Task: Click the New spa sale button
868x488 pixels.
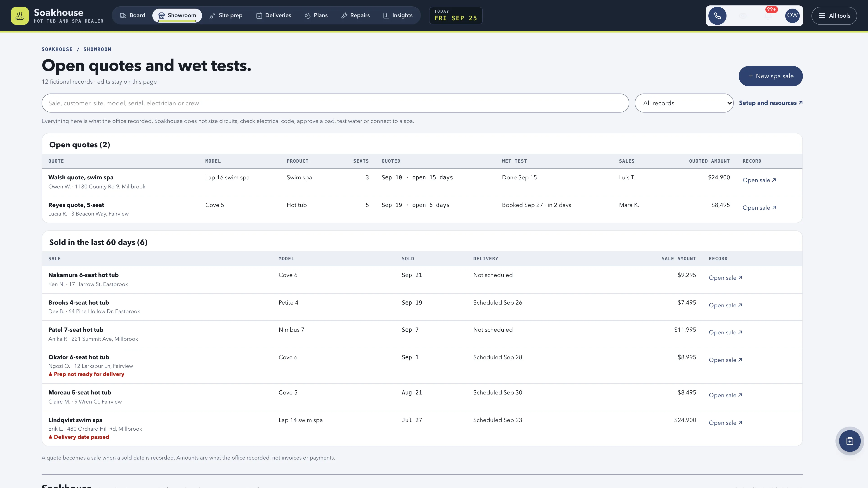Action: [771, 76]
